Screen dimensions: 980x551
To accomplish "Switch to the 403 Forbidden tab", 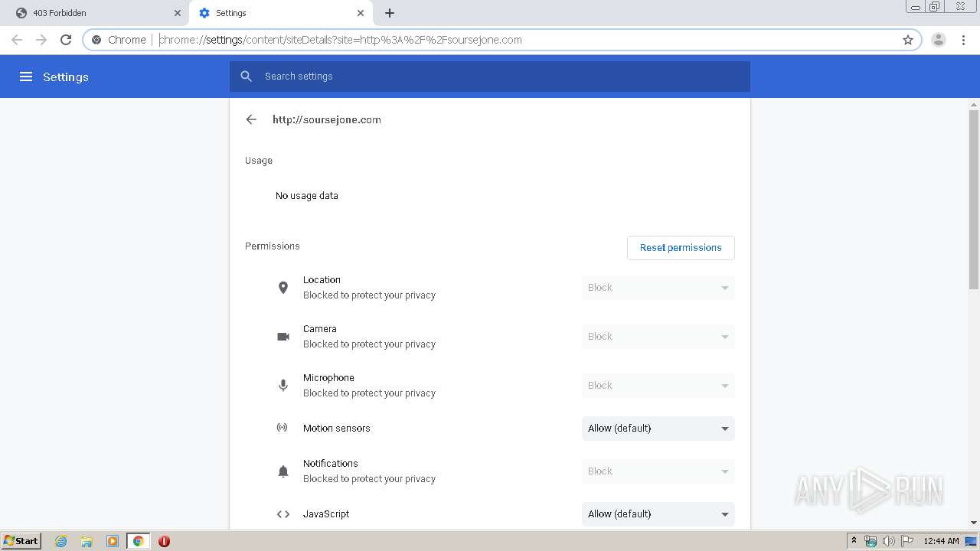I will 94,13.
